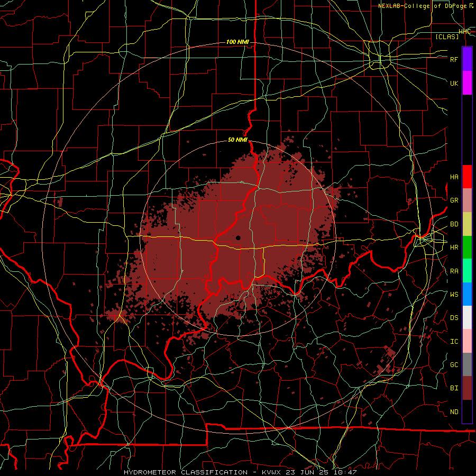This screenshot has width=476, height=476.
Task: Click the 'DS' legend label
Action: point(454,318)
